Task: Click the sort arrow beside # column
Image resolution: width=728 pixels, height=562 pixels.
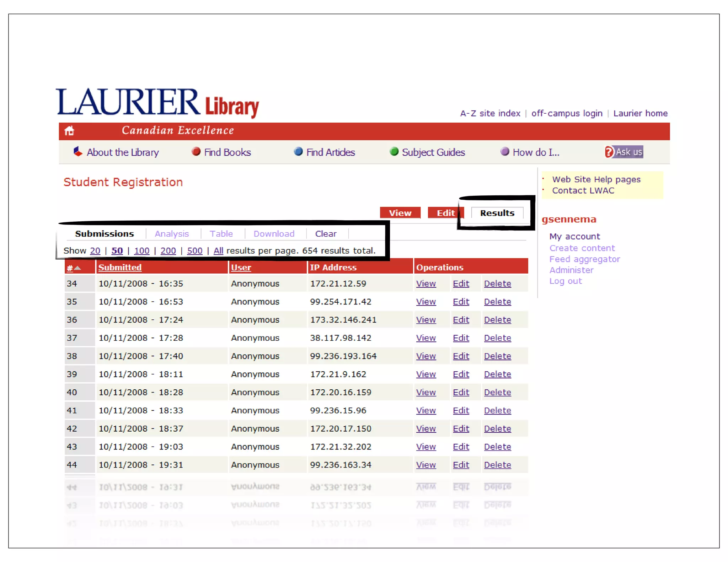Action: (77, 268)
